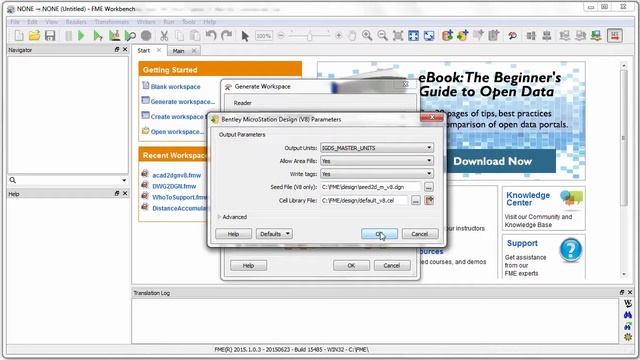Click Cancel in the Generate Workspace dialog
This screenshot has height=360, width=640.
[x=392, y=265]
